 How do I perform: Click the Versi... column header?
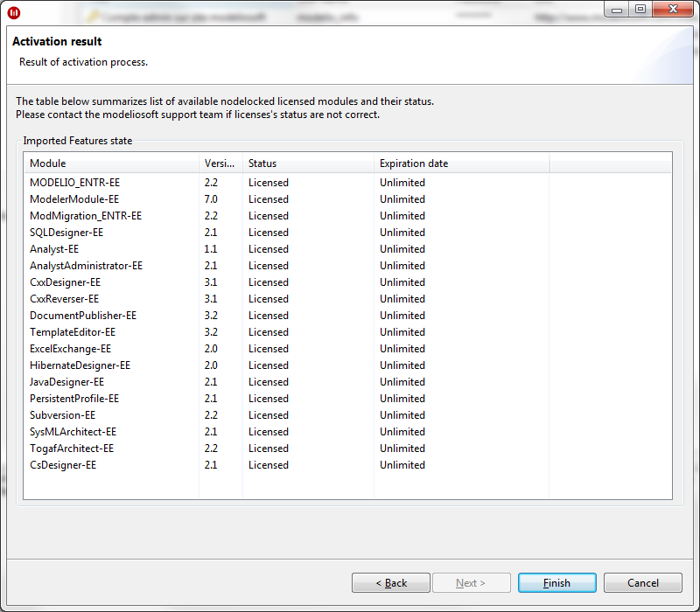[220, 163]
